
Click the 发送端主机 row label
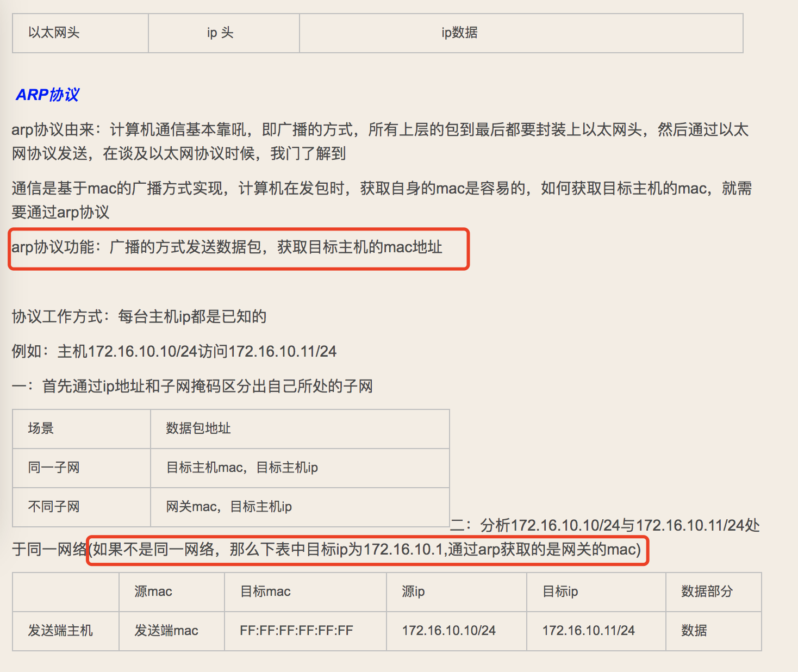(60, 631)
